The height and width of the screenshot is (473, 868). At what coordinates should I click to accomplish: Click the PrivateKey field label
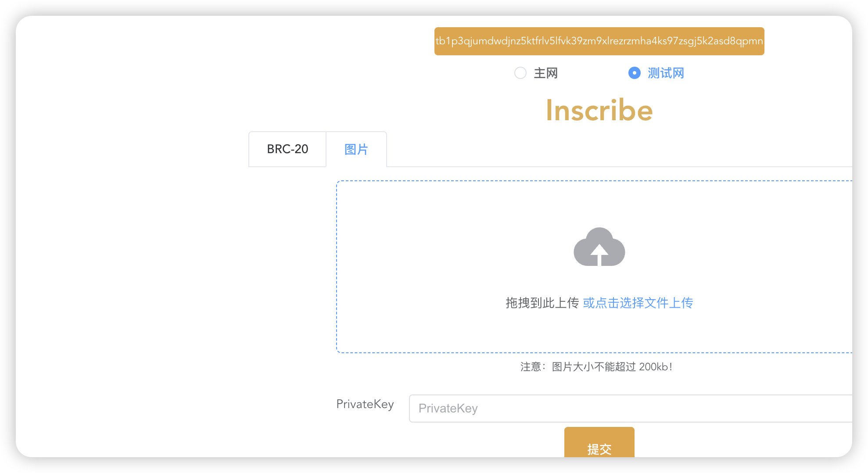click(365, 404)
